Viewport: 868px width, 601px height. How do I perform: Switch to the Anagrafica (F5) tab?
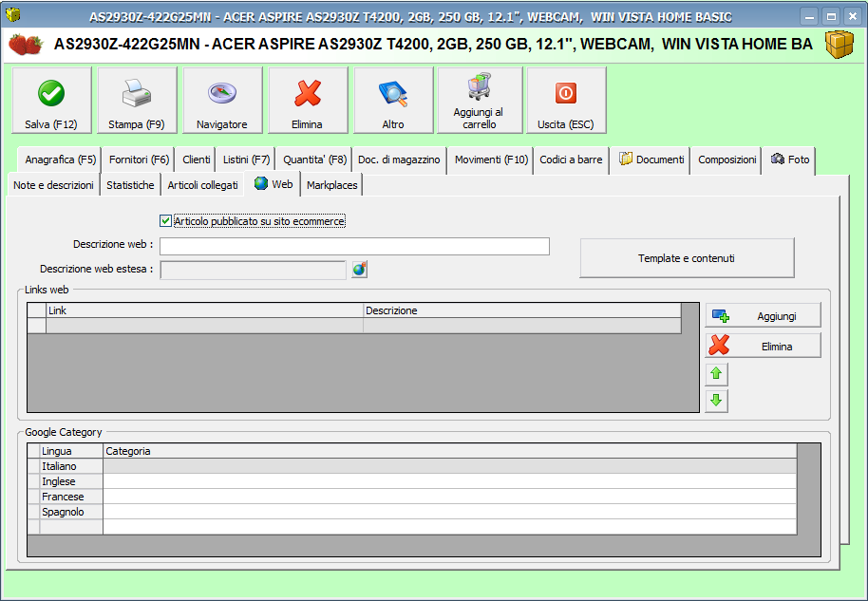coord(60,160)
